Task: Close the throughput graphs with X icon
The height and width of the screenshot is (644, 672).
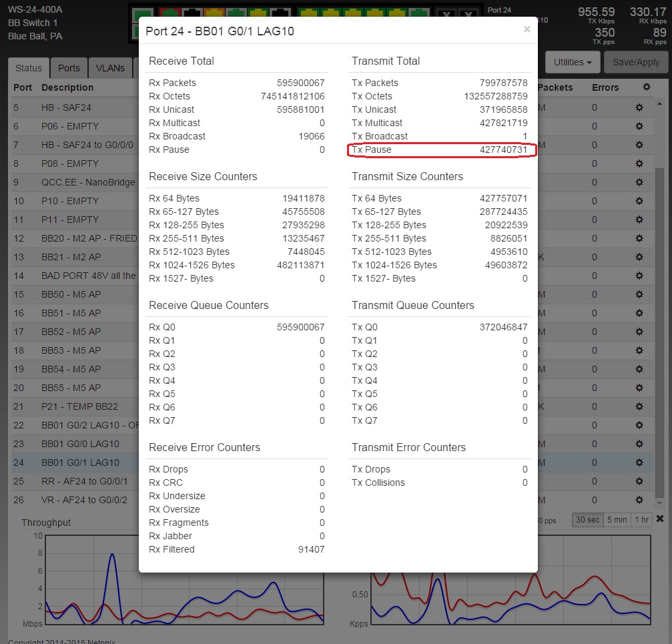Action: pos(660,519)
